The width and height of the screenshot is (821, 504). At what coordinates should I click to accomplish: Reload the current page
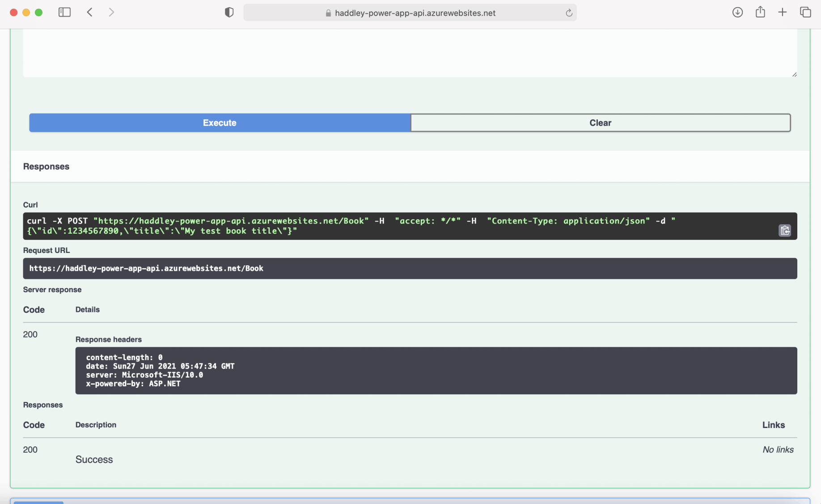tap(569, 13)
